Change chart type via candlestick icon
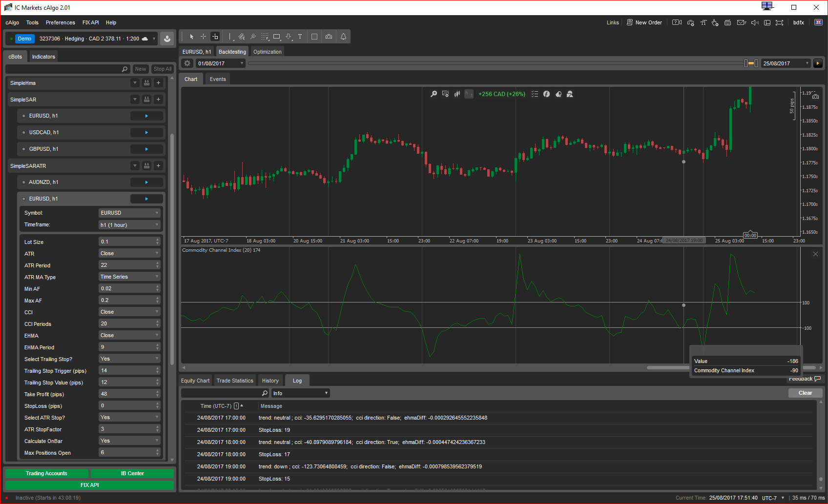This screenshot has width=828, height=504. (x=457, y=94)
